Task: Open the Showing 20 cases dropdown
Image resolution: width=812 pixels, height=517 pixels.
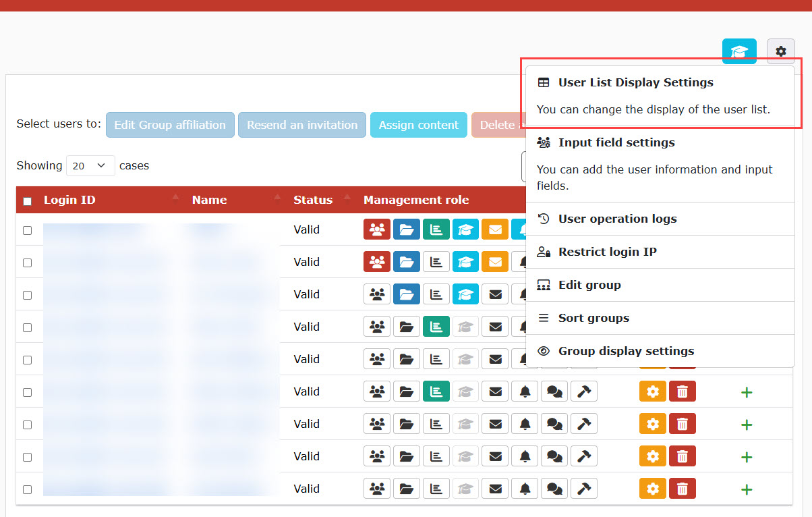Action: [x=90, y=165]
